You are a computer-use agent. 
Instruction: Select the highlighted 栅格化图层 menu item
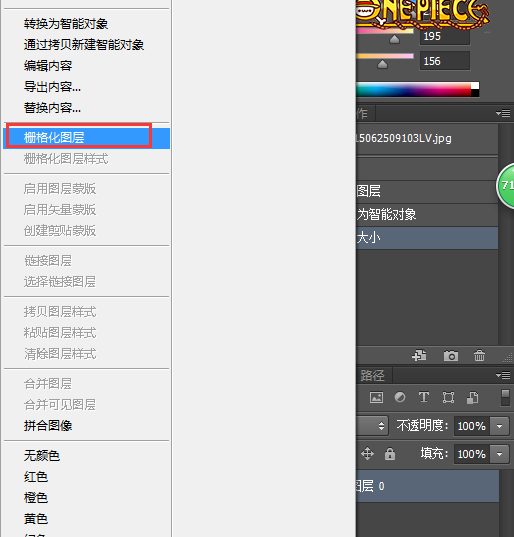click(x=86, y=138)
